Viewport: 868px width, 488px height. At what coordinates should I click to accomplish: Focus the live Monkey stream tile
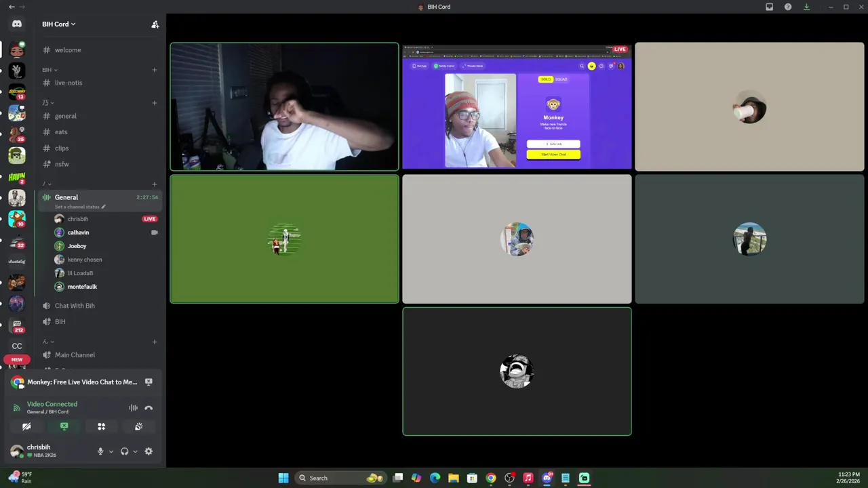(x=517, y=106)
